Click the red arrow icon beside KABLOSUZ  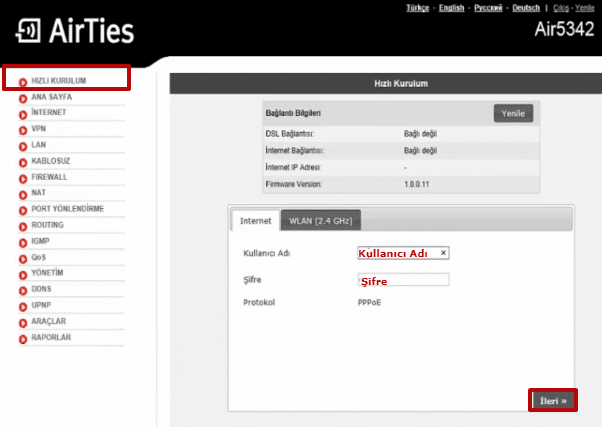click(x=23, y=163)
